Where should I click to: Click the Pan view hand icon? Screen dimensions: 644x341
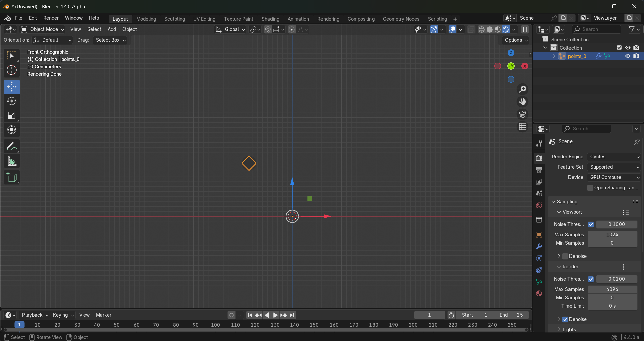523,101
